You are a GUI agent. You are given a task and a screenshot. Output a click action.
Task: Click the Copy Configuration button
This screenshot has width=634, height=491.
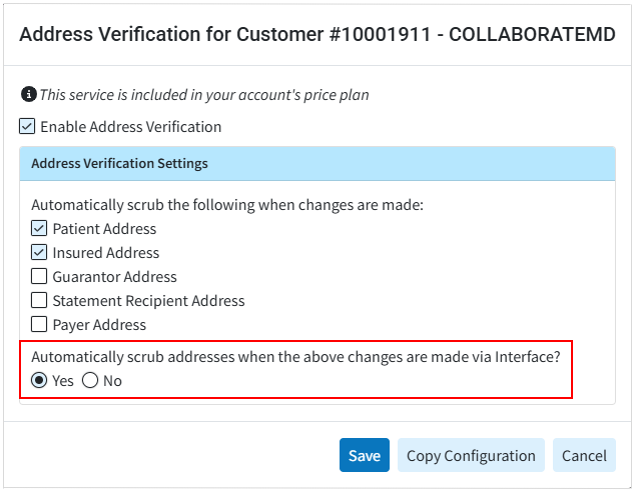click(471, 455)
